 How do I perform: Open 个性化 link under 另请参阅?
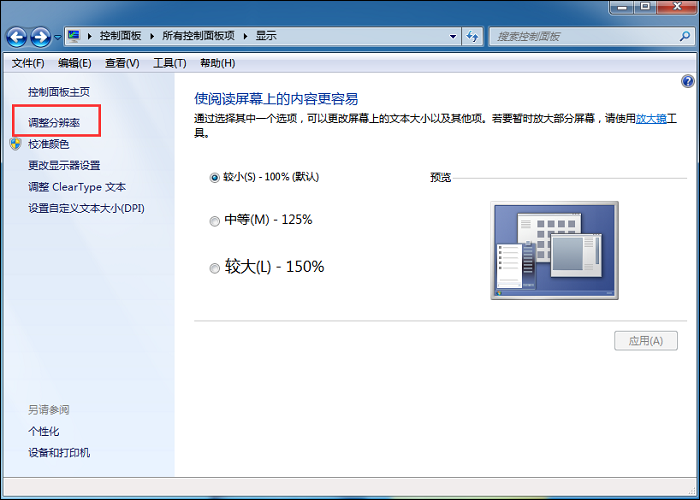[44, 431]
